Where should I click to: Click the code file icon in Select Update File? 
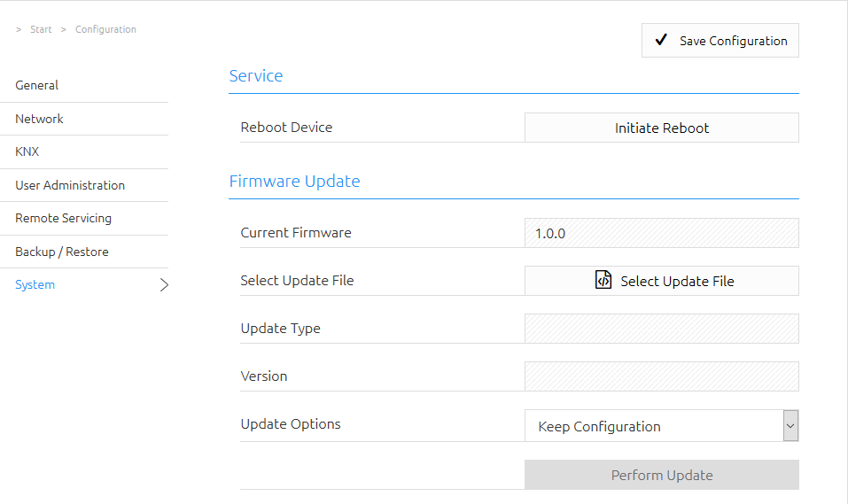click(603, 280)
